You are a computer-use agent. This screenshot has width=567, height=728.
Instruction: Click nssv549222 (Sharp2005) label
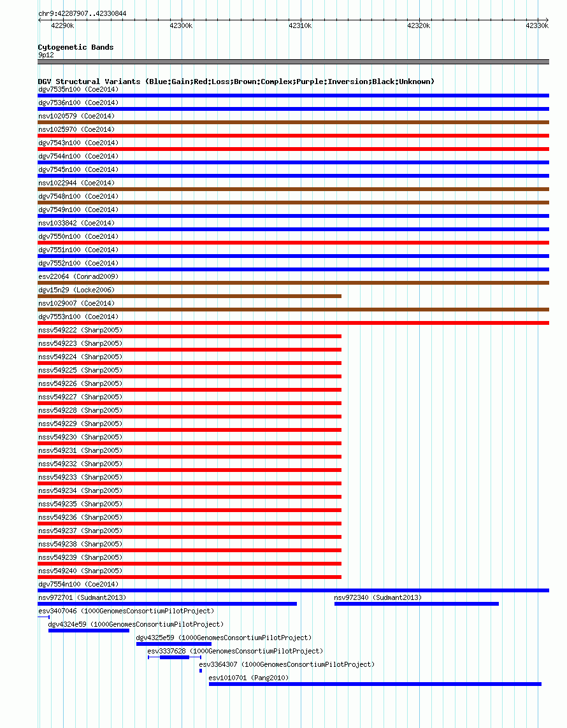(x=80, y=330)
